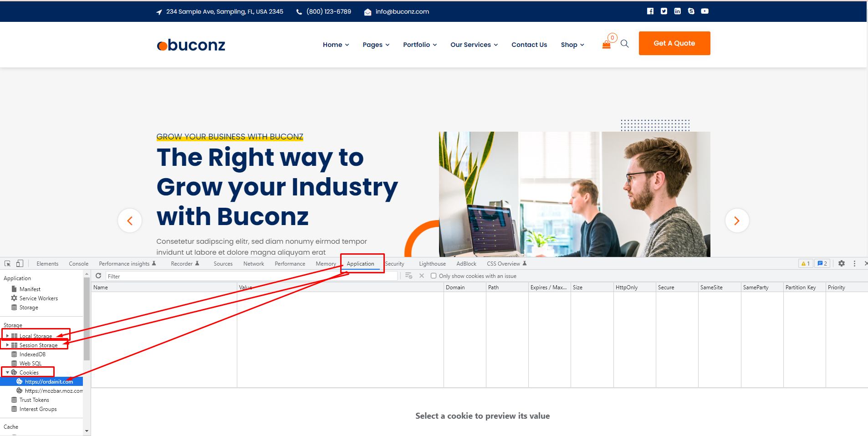Switch to the Application tab
This screenshot has height=436, width=868.
point(360,264)
